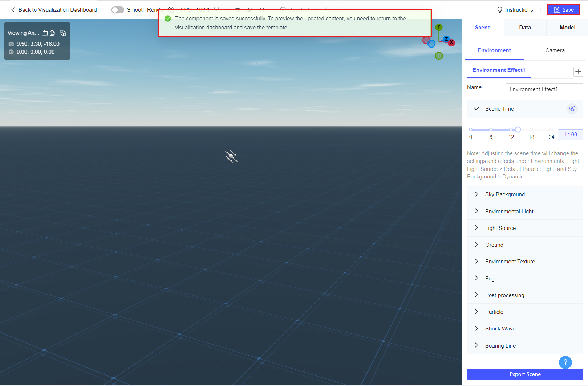Click the Export Scene button
The height and width of the screenshot is (386, 588).
tap(525, 374)
